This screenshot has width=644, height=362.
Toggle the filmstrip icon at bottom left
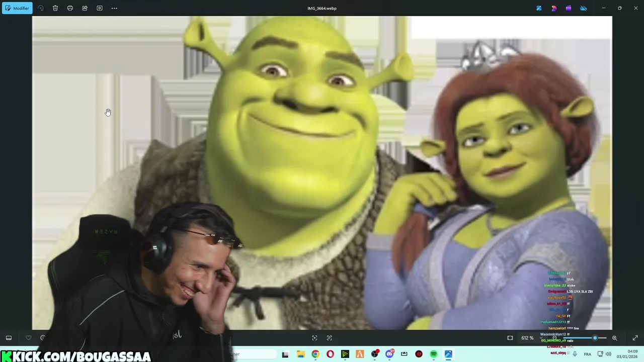pos(9,338)
